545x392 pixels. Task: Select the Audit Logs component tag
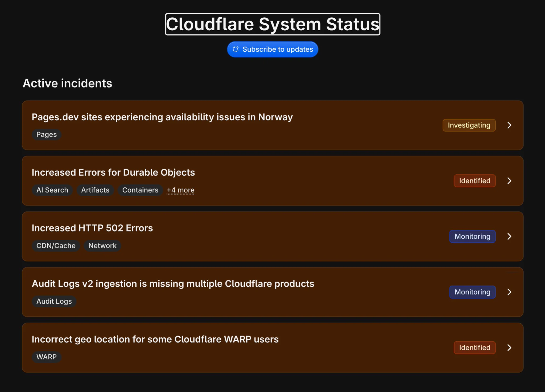click(x=54, y=301)
